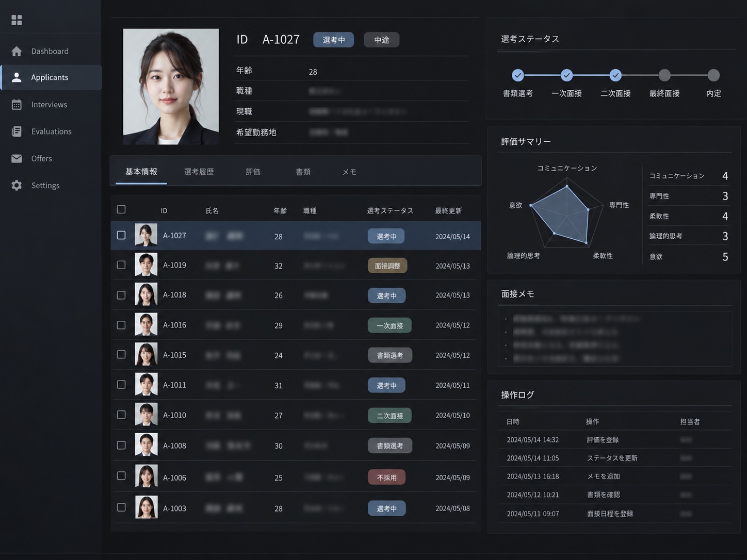
Task: Click the 選考ステータス column header
Action: [390, 210]
